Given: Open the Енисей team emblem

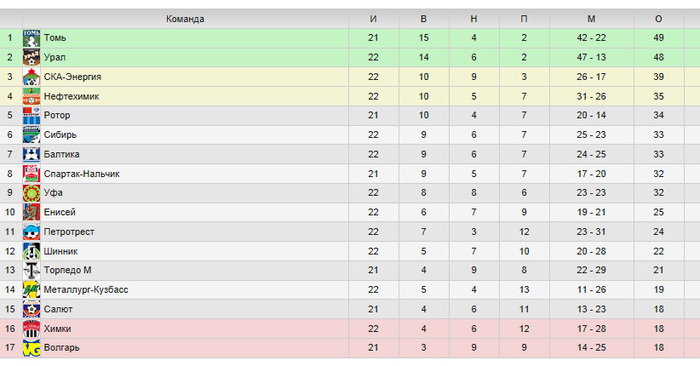Looking at the screenshot, I should pos(31,212).
